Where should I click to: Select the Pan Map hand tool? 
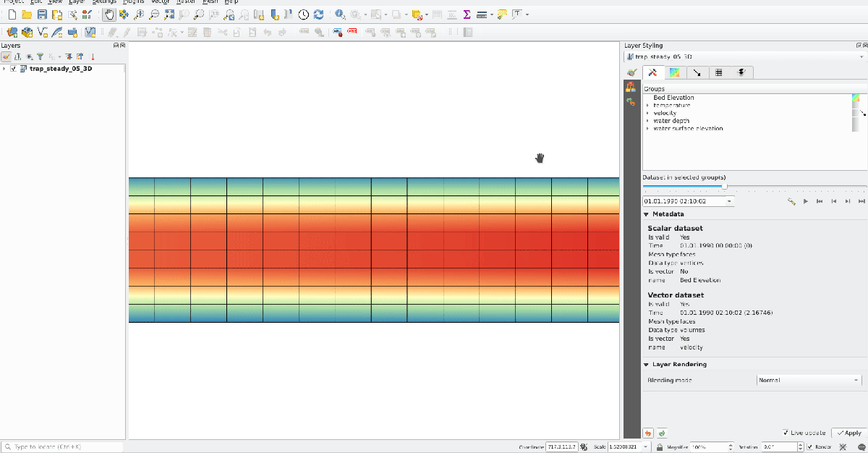pos(109,14)
